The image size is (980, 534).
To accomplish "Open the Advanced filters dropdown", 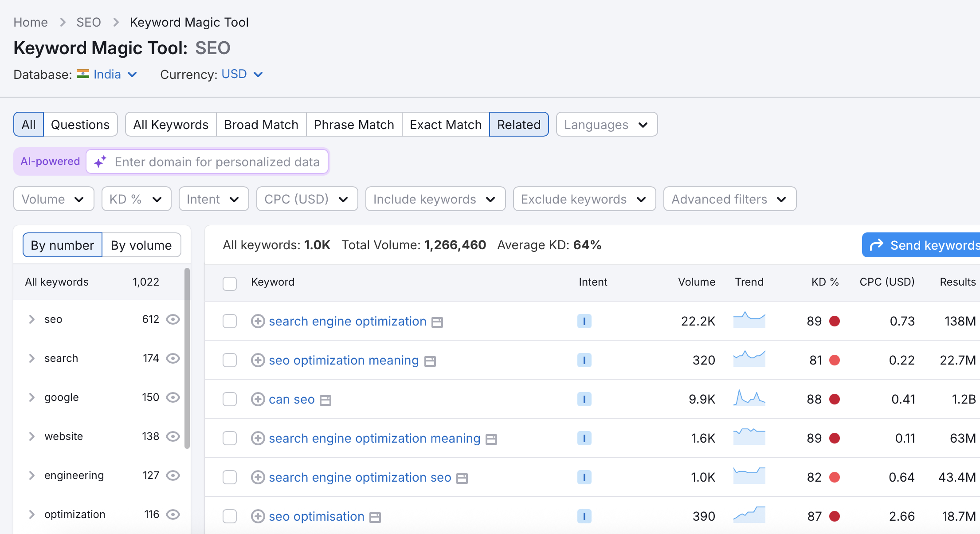I will pyautogui.click(x=730, y=199).
